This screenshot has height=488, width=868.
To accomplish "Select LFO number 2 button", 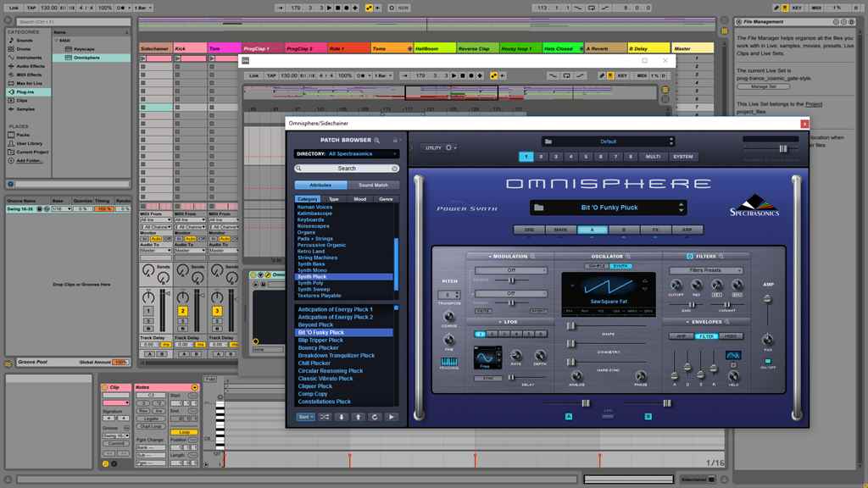I will coord(492,334).
